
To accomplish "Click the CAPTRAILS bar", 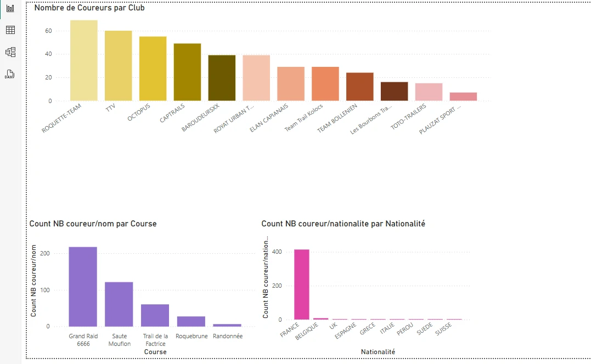I will pyautogui.click(x=188, y=72).
